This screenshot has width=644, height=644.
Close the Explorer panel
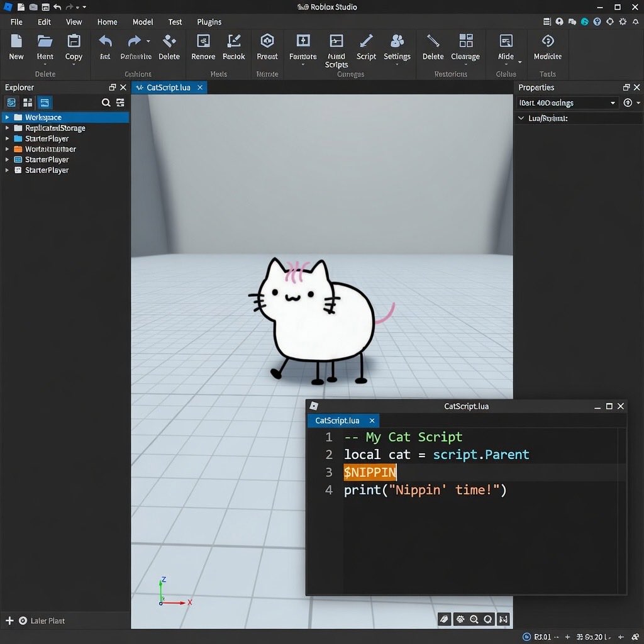(123, 87)
